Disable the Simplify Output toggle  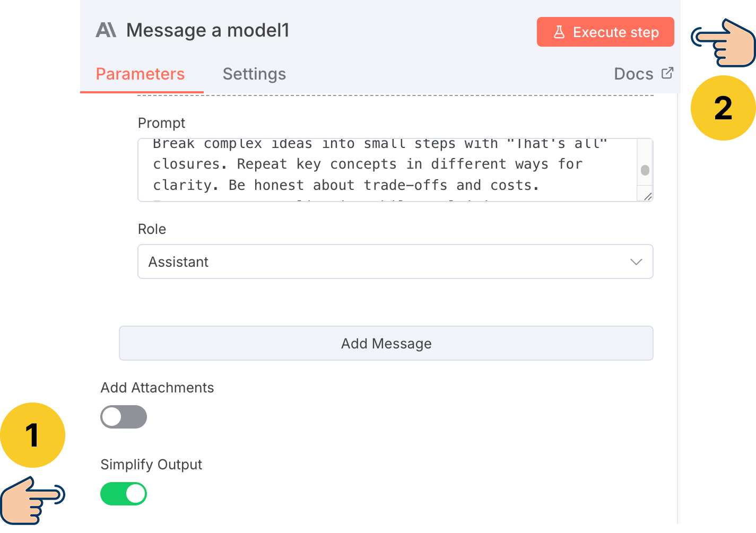point(124,494)
